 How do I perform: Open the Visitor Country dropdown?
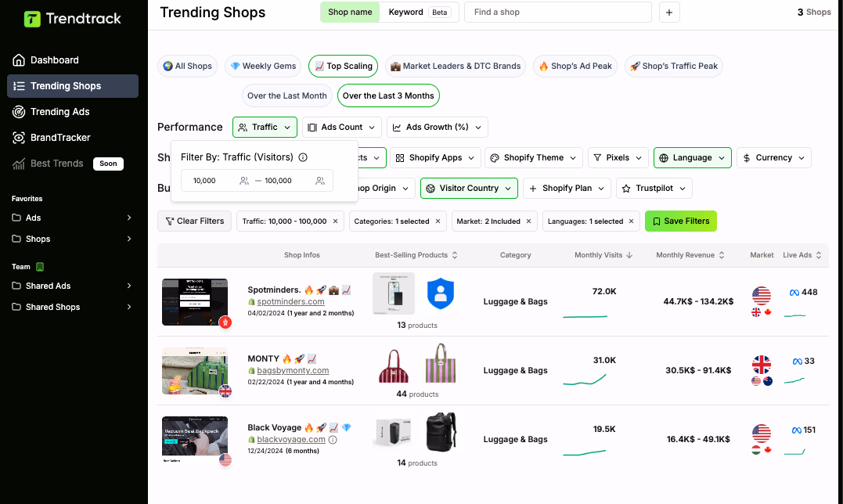click(469, 189)
